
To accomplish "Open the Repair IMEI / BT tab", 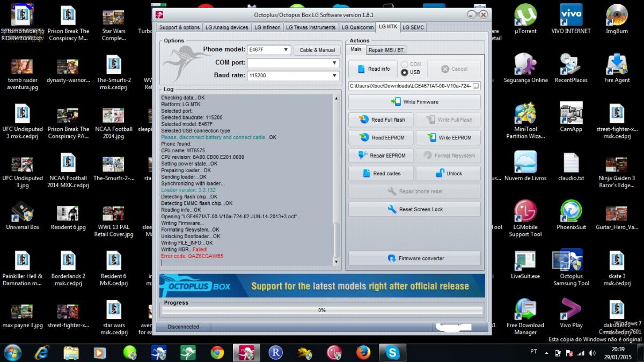I will pyautogui.click(x=386, y=50).
